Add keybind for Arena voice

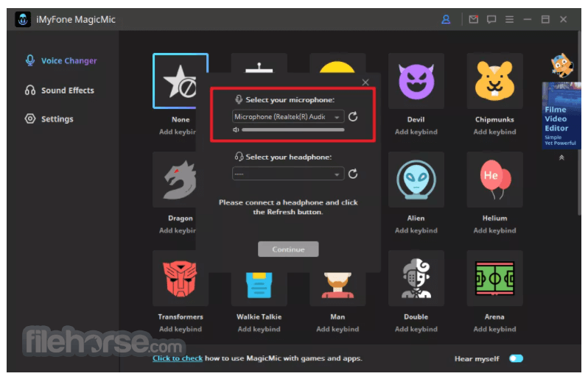[x=494, y=329]
